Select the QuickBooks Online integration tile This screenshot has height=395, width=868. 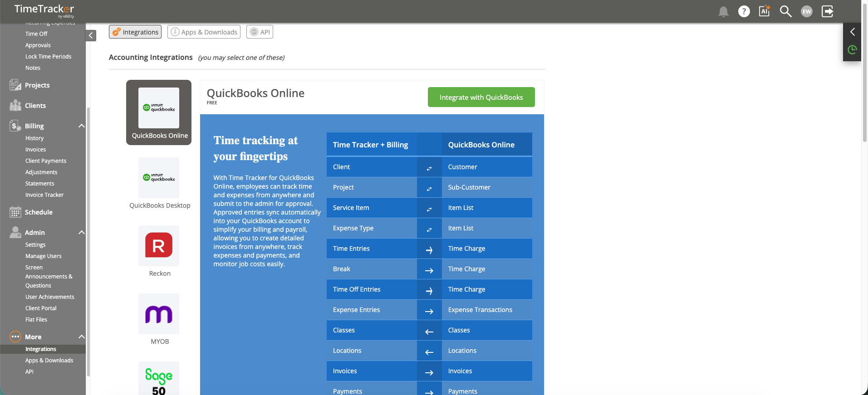159,112
